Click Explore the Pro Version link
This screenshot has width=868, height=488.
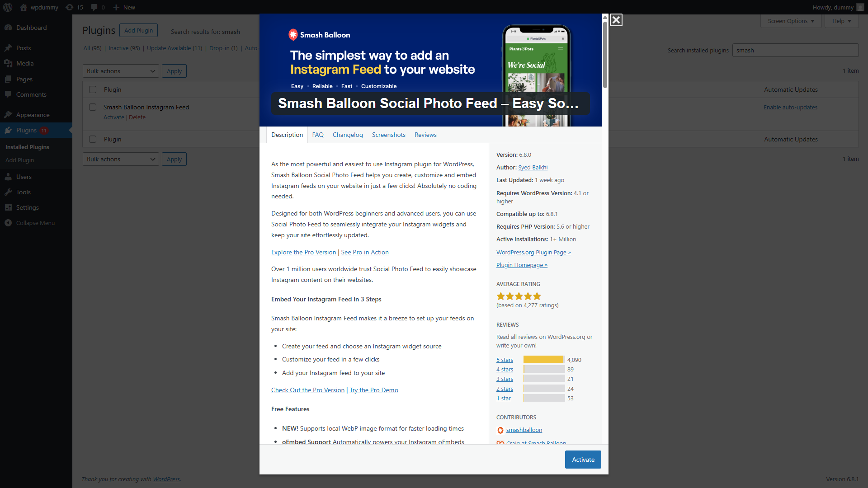304,252
